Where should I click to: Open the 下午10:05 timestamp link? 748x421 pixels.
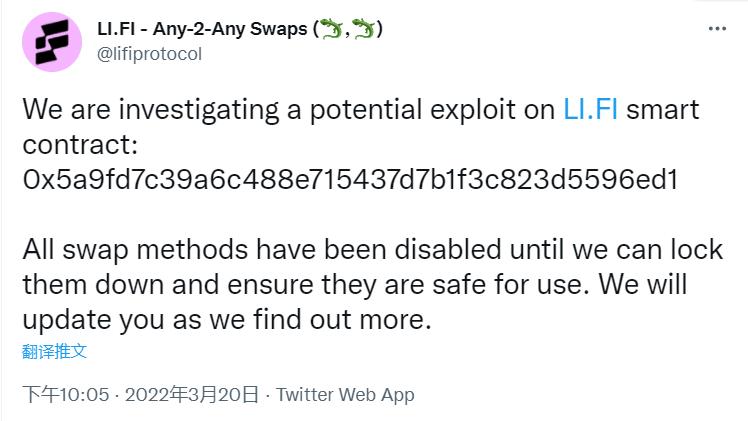[66, 395]
